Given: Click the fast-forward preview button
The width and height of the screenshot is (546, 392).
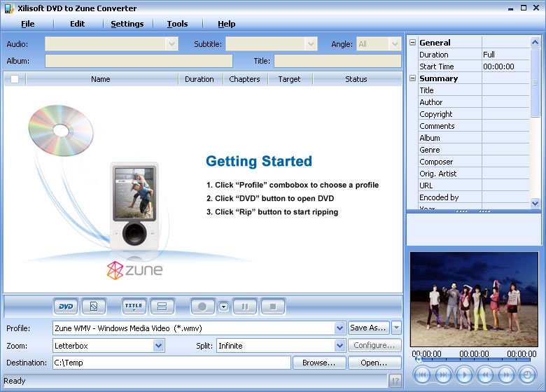Looking at the screenshot, I should pos(506,374).
